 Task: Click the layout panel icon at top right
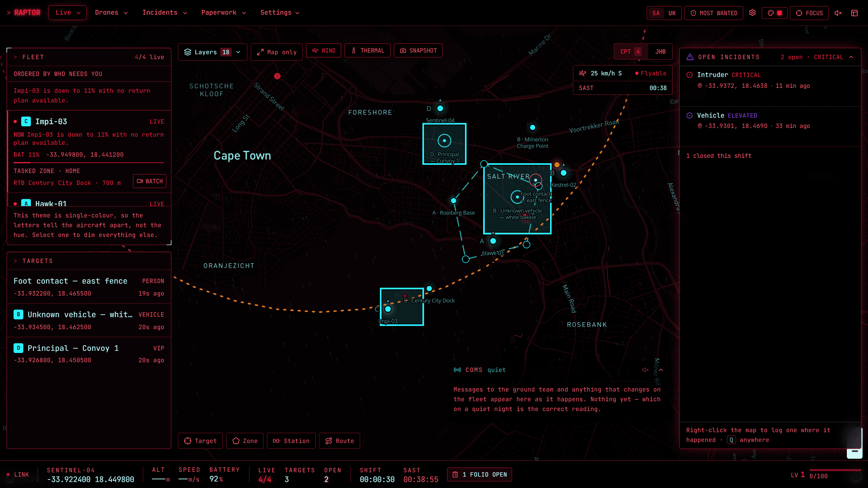click(854, 13)
